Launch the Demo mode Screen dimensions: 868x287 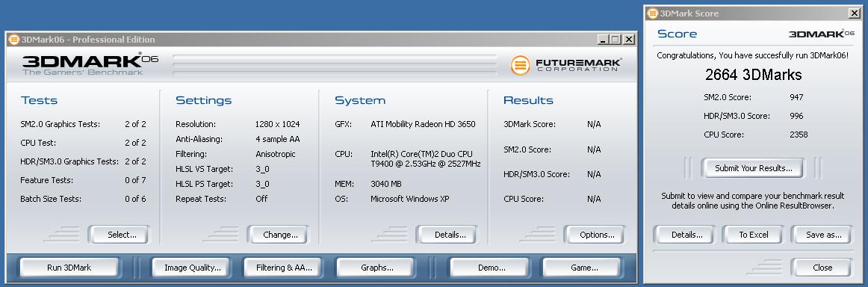pos(492,268)
